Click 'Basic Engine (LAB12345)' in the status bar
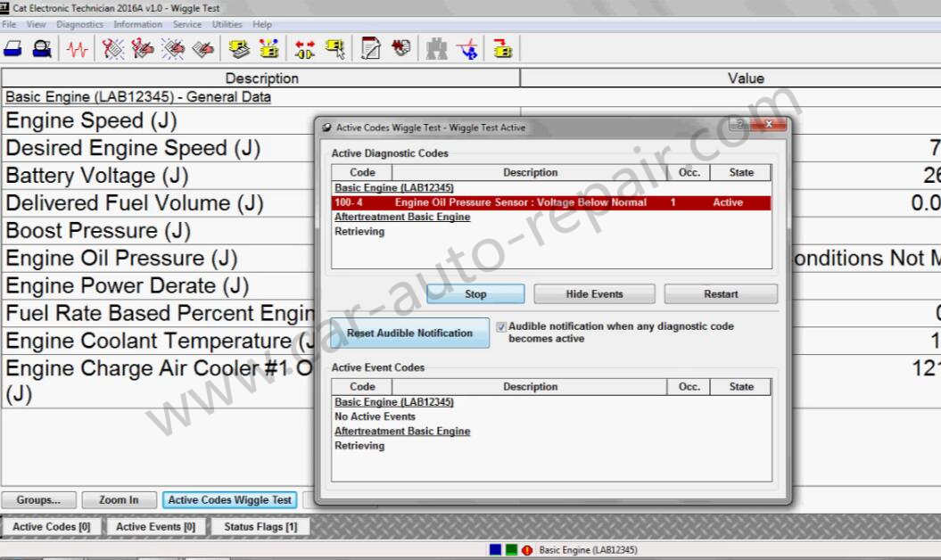The height and width of the screenshot is (560, 941). (x=588, y=550)
